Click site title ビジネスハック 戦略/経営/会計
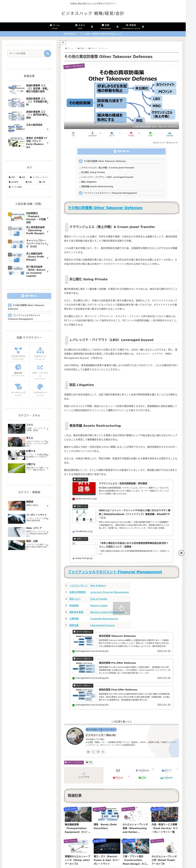196x868 pixels. (x=93, y=13)
